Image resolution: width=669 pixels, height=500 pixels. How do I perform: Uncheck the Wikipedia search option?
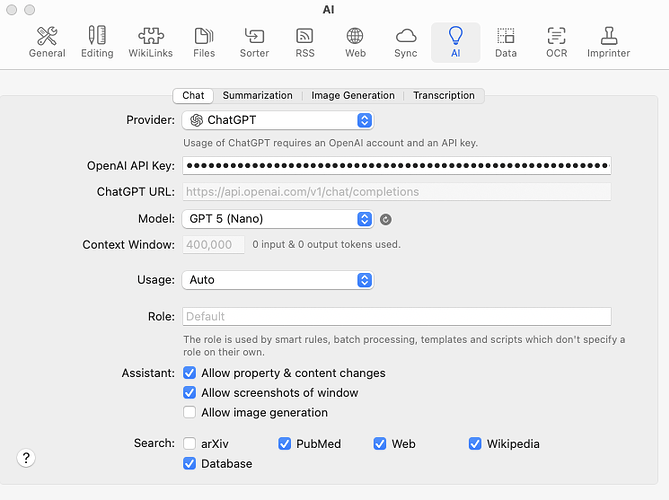coord(476,443)
